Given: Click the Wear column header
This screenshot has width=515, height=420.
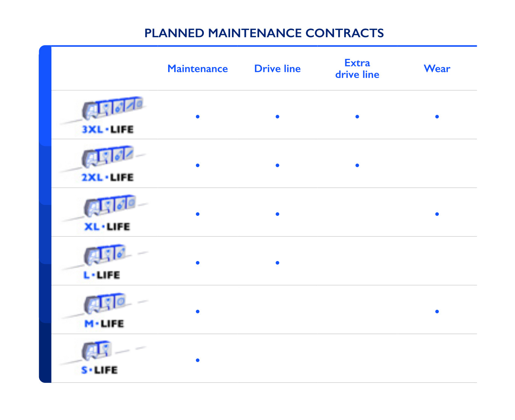Looking at the screenshot, I should point(437,69).
